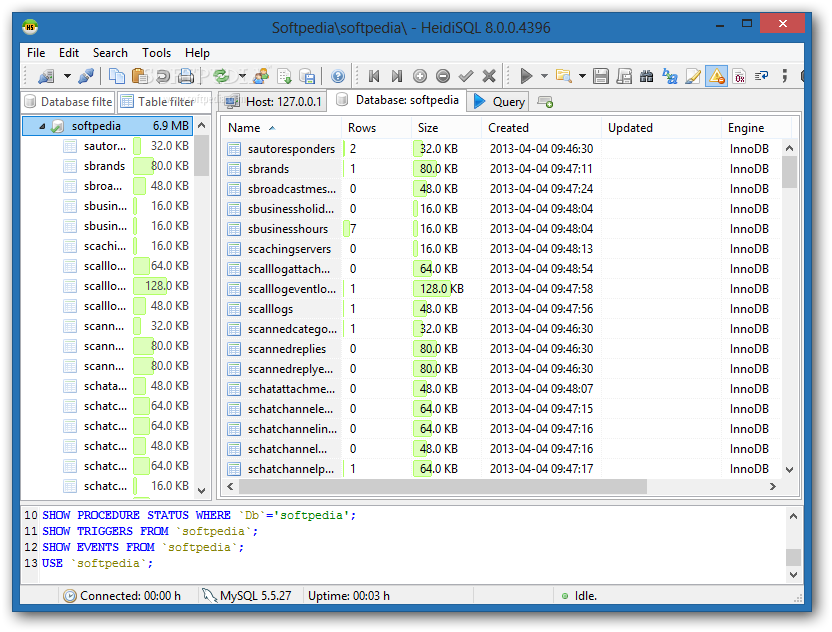Click the Find text binoculars icon
This screenshot has height=632, width=832.
pos(646,76)
